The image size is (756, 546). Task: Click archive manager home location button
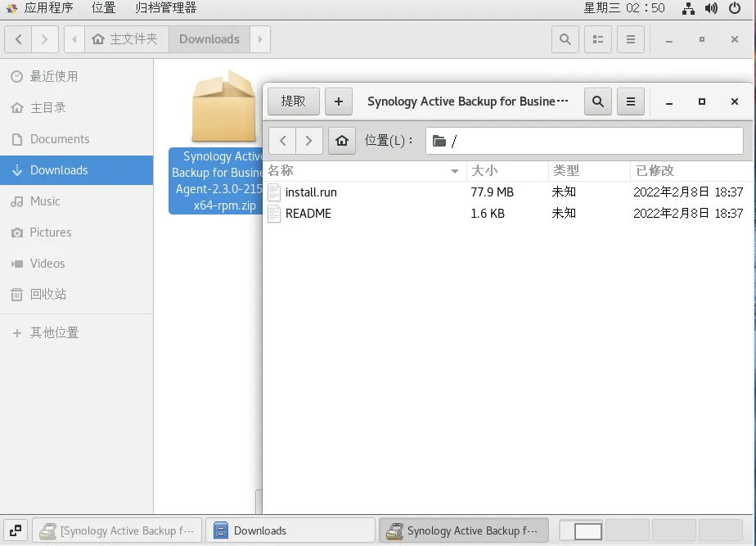342,141
